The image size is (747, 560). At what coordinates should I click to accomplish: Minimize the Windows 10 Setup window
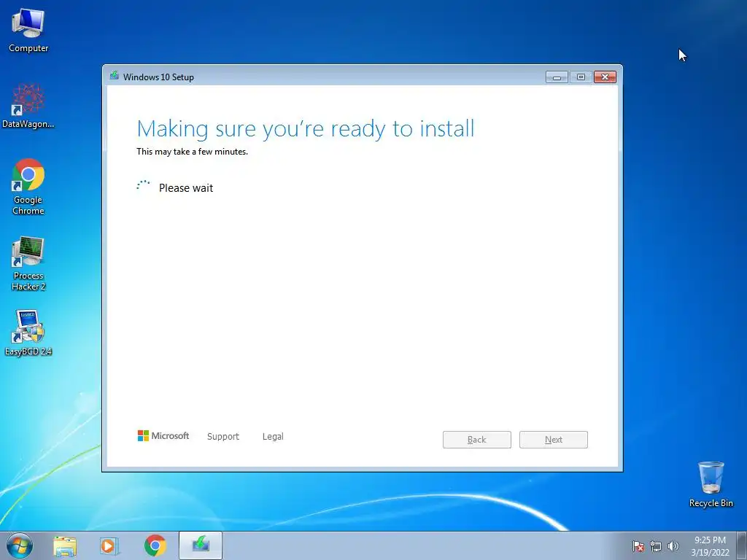point(557,77)
